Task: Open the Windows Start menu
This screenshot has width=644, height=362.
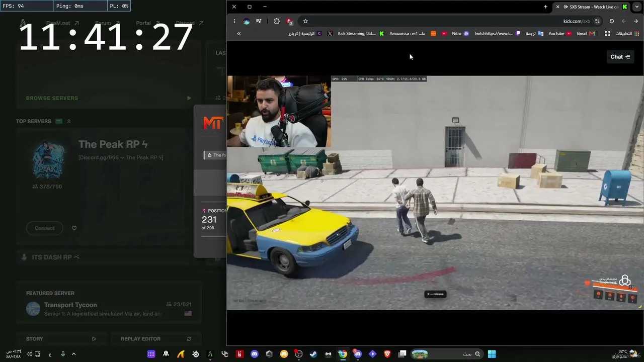Action: [x=492, y=354]
